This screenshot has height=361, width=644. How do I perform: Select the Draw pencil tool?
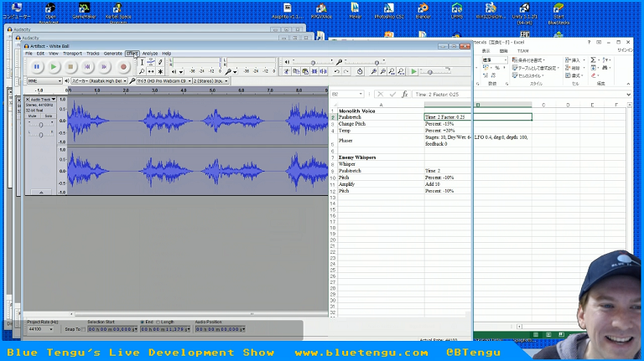click(x=161, y=62)
